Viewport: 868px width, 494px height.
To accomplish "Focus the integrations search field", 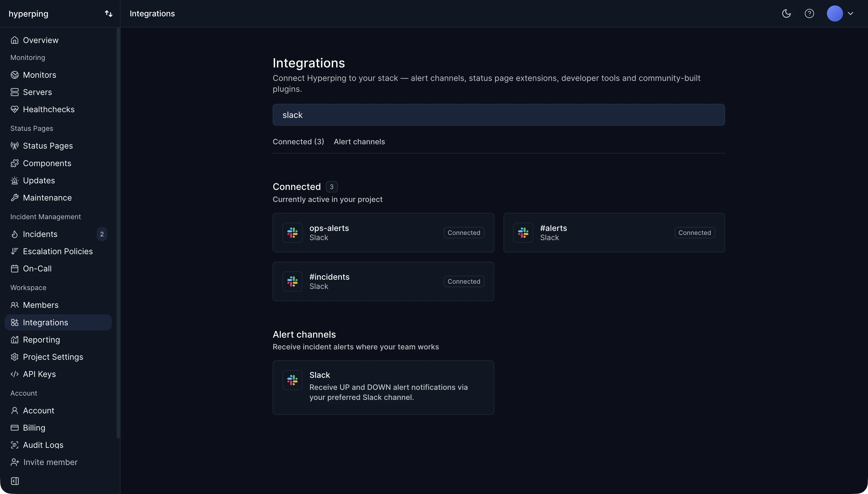I will (499, 115).
